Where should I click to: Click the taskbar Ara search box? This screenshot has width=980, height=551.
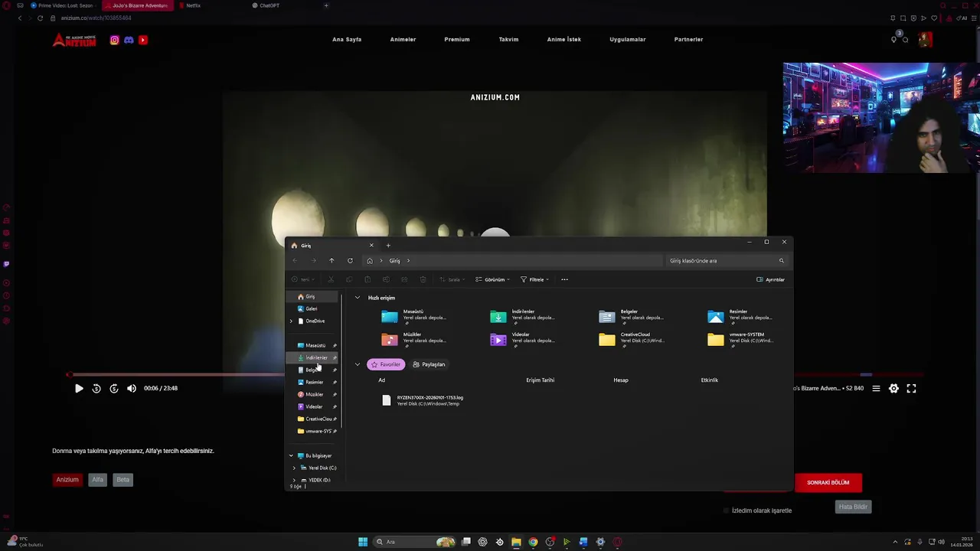pyautogui.click(x=413, y=542)
